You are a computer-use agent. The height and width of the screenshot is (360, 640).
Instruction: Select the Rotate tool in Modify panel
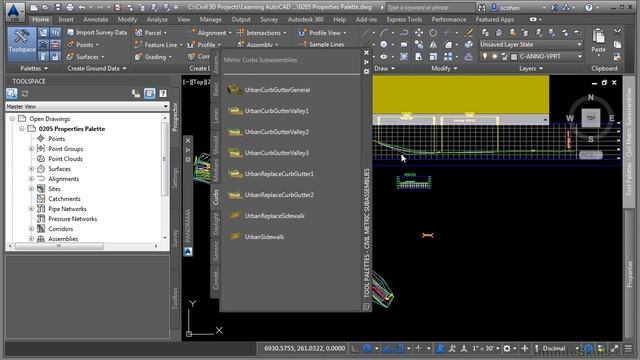pos(433,33)
